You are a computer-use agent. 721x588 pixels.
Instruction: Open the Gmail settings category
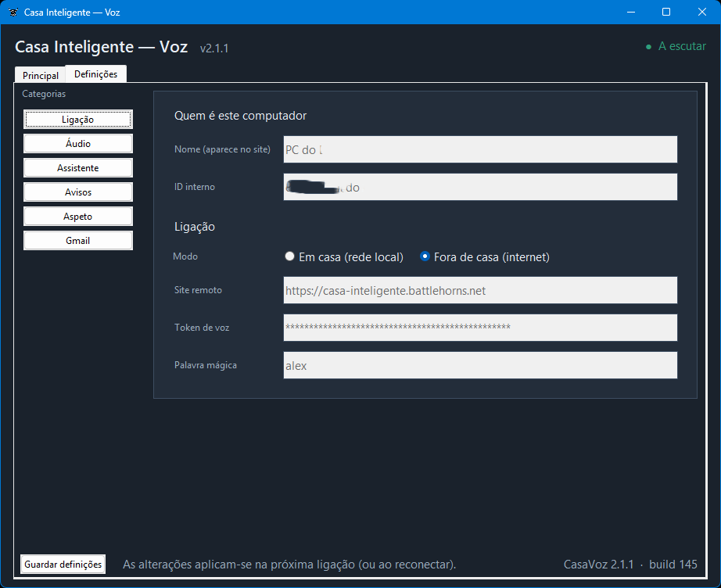[x=78, y=241]
